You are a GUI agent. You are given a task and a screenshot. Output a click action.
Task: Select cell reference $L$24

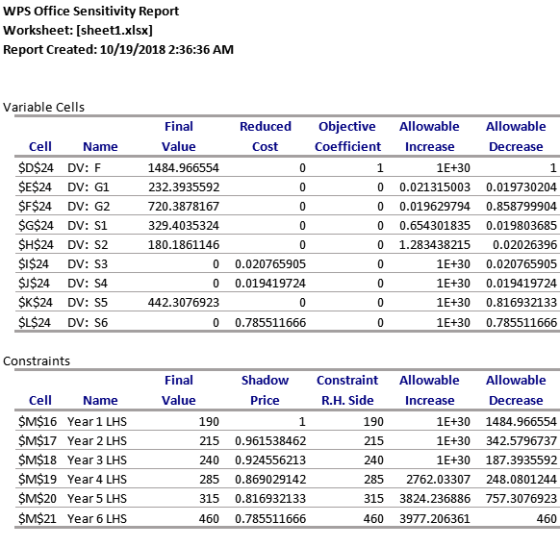34,323
